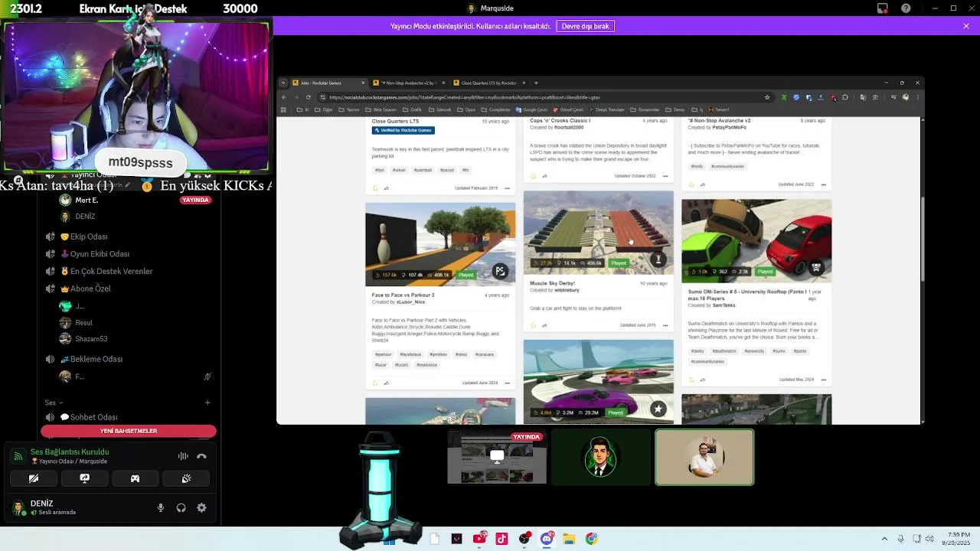Bookmark the Muscle Sky Derby! job

coord(534,325)
